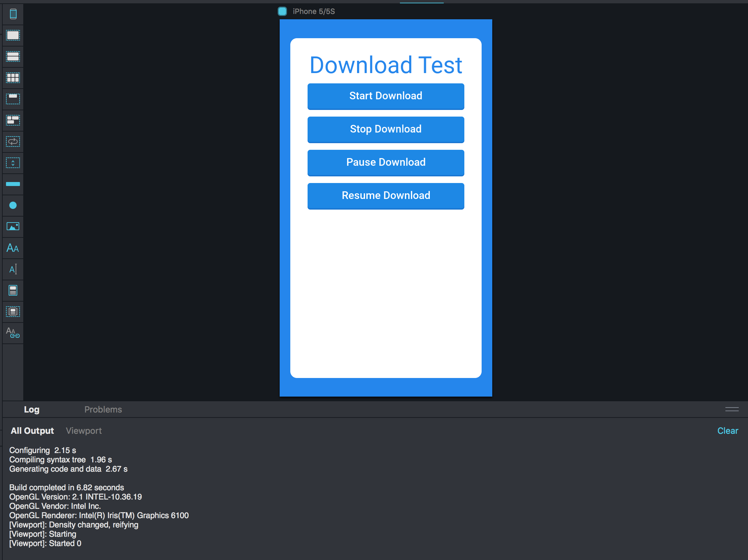Image resolution: width=748 pixels, height=560 pixels.
Task: Select the ScrollView tool icon
Action: [13, 163]
